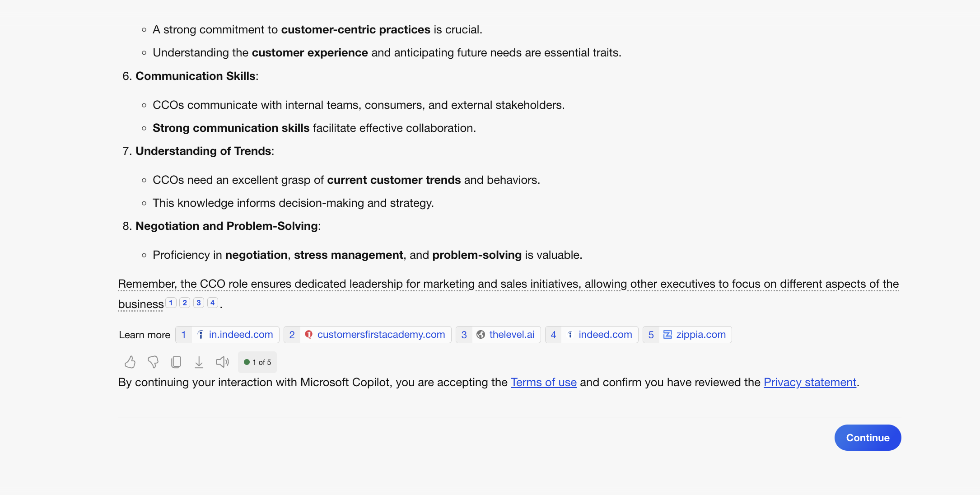Click inline citation superscript 2
This screenshot has width=980, height=495.
tap(185, 303)
